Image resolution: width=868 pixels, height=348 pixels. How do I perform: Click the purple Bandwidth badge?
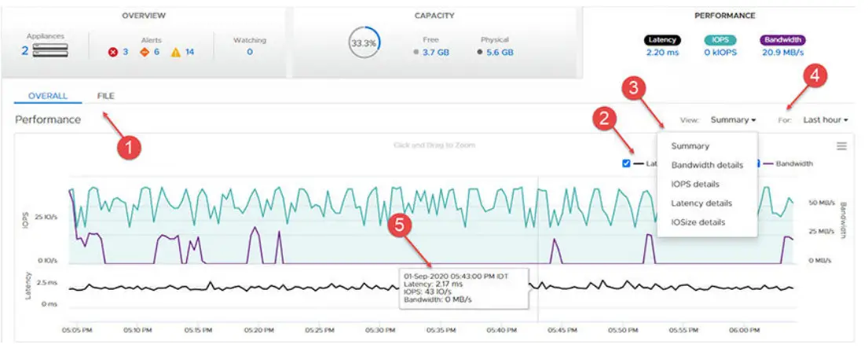point(782,40)
